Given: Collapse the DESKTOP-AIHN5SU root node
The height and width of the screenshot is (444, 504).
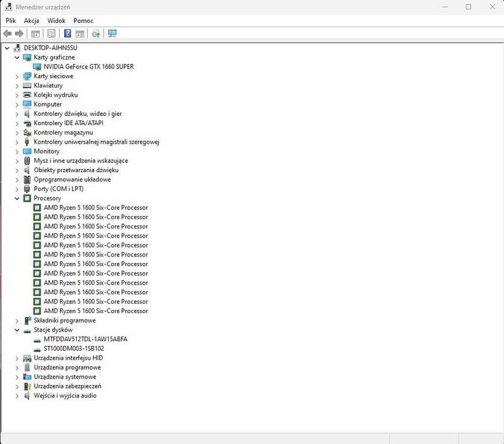Looking at the screenshot, I should click(7, 48).
